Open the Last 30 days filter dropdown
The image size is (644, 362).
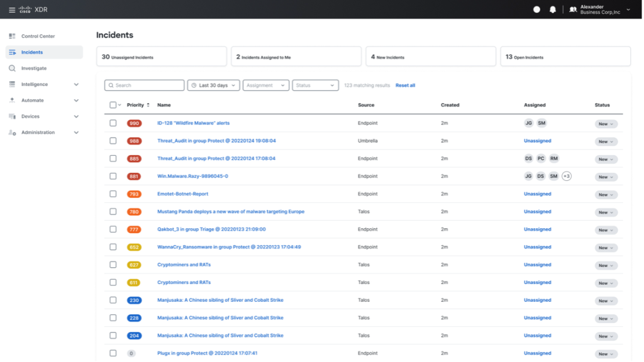(x=214, y=85)
